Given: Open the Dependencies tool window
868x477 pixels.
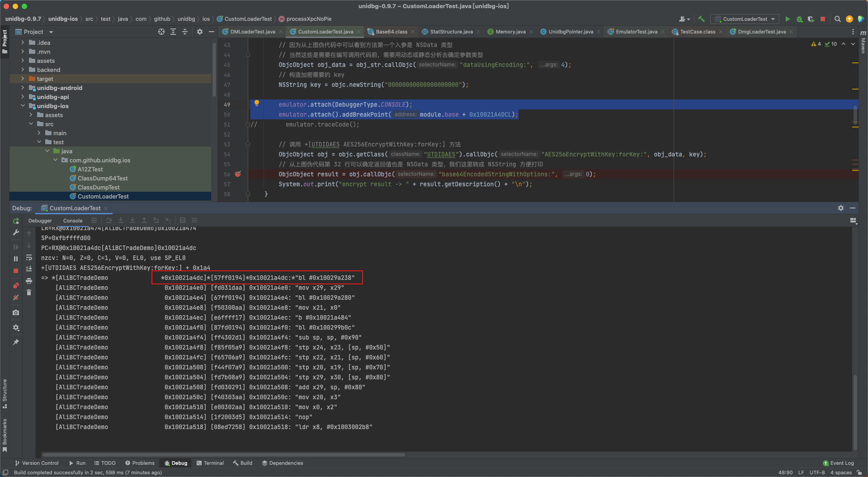Looking at the screenshot, I should (x=283, y=463).
